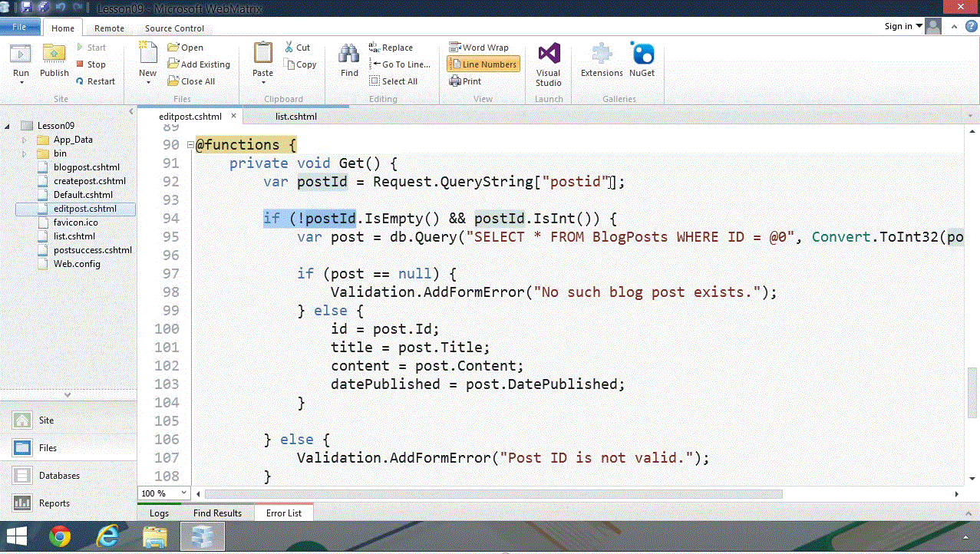Open the Paste dropdown arrow
980x554 pixels.
(263, 82)
